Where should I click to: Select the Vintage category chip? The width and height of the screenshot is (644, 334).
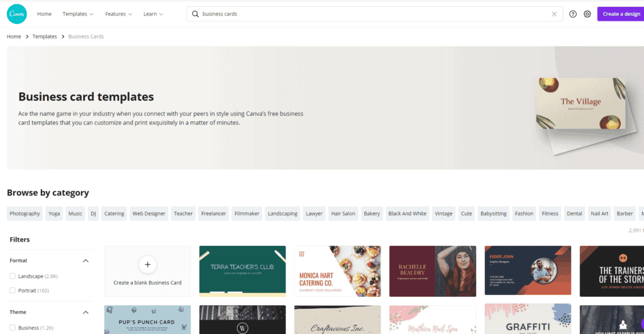(x=443, y=214)
